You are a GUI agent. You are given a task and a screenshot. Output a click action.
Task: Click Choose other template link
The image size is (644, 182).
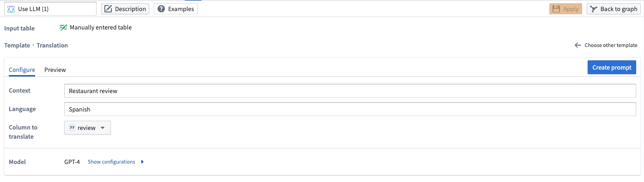[x=611, y=45]
